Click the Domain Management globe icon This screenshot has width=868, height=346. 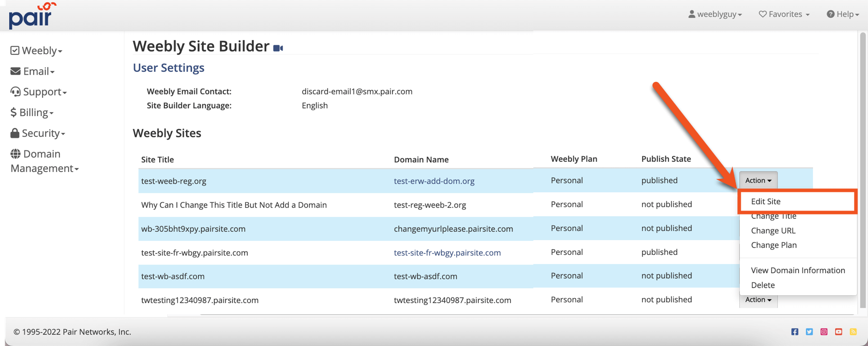pyautogui.click(x=15, y=154)
